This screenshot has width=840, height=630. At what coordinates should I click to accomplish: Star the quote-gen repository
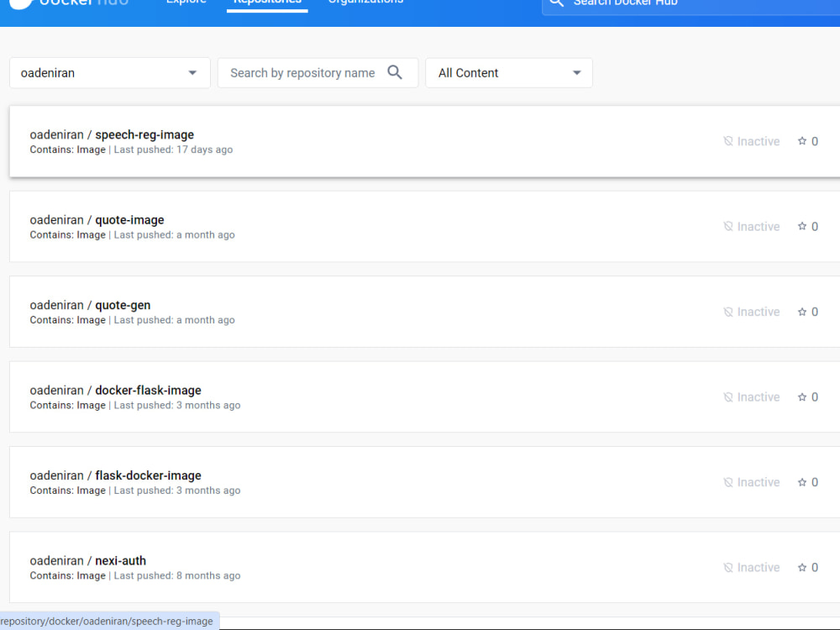coord(802,312)
